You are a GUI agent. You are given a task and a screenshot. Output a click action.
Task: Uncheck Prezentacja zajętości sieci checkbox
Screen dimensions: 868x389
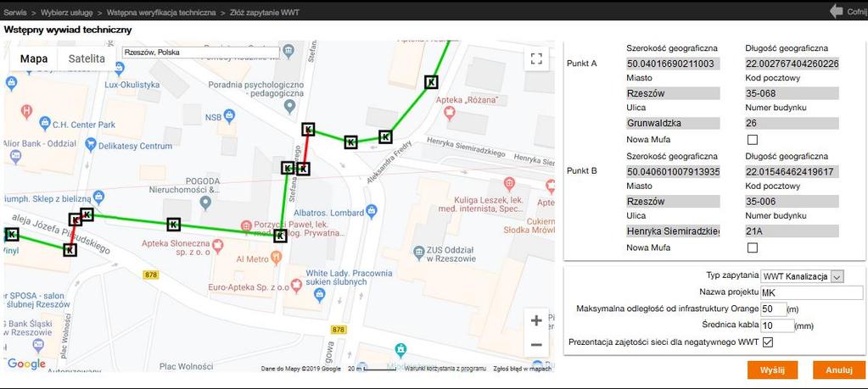(x=767, y=342)
